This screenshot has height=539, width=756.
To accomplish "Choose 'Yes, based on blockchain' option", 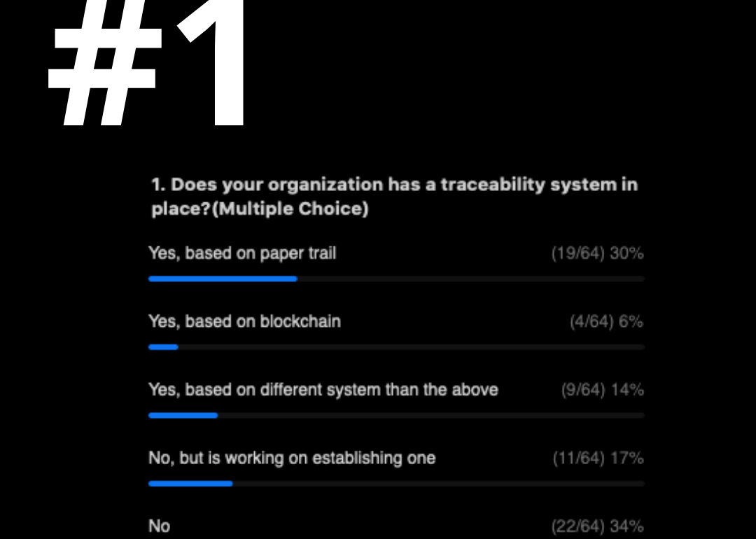I will click(244, 321).
